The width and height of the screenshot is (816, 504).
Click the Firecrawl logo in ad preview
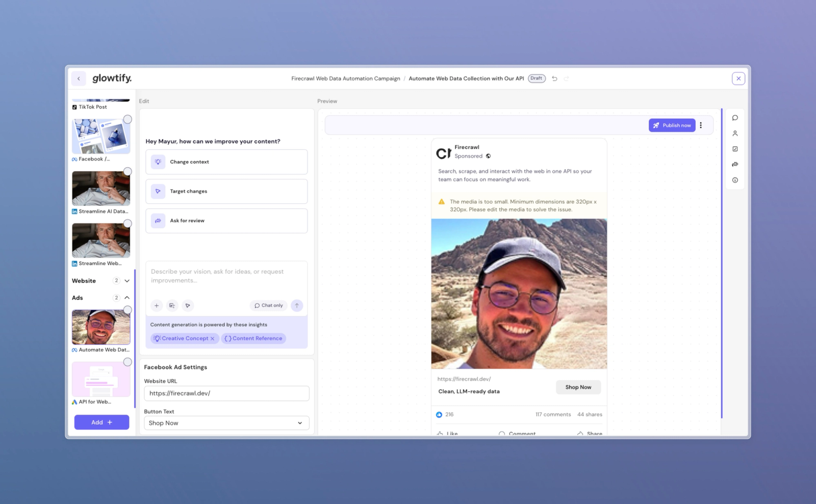444,153
